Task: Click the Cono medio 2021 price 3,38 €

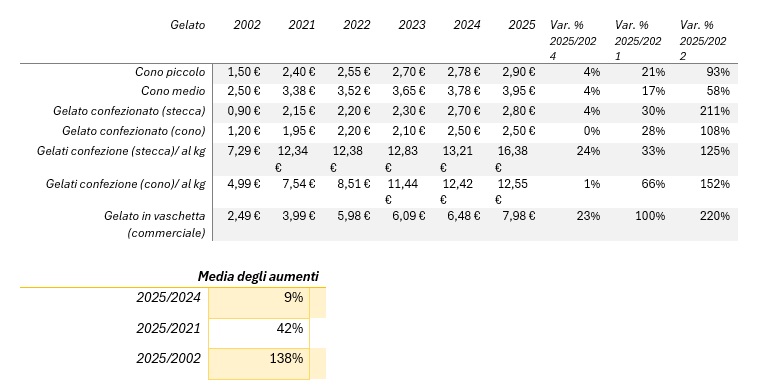Action: [299, 91]
